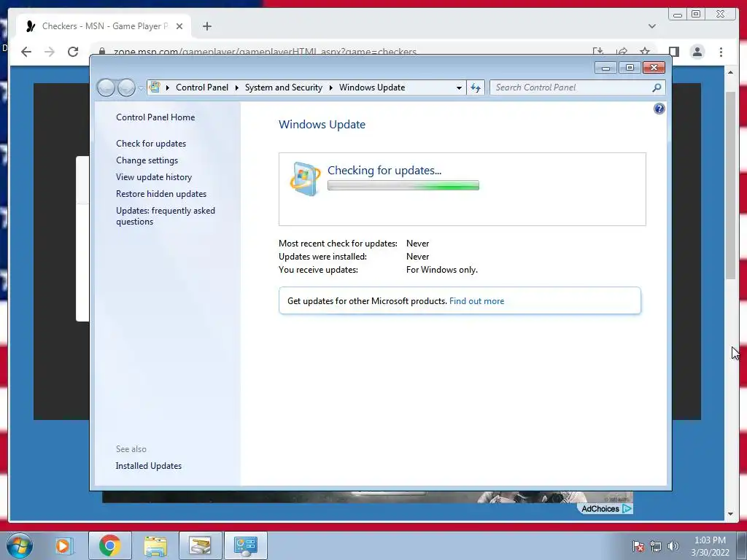Open Chrome's side panel icon
This screenshot has width=747, height=560.
(x=673, y=52)
